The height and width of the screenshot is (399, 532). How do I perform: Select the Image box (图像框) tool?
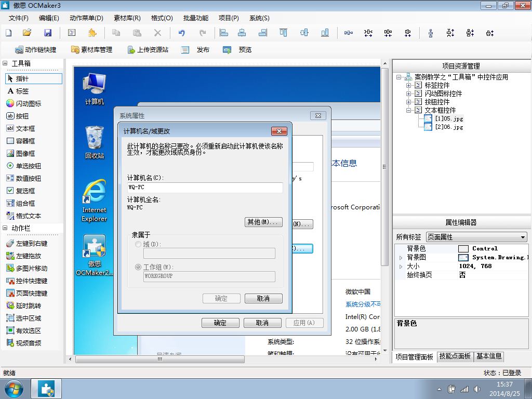(x=21, y=153)
